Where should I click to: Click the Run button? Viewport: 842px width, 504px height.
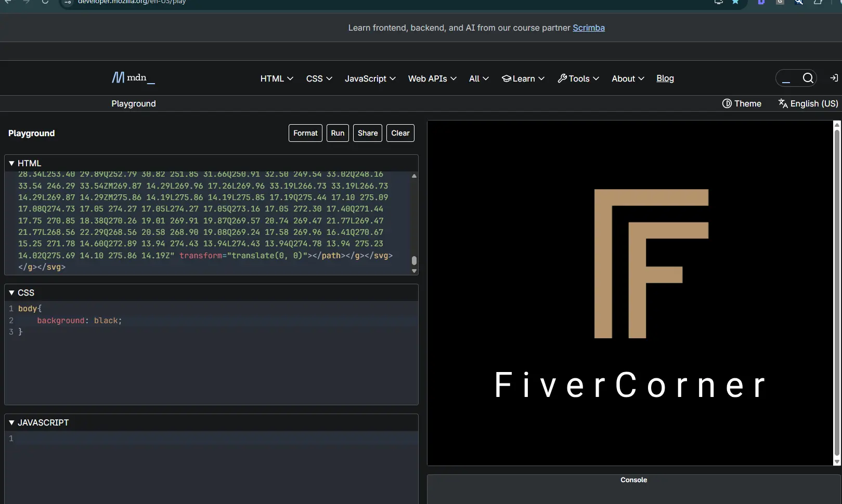[x=338, y=133]
